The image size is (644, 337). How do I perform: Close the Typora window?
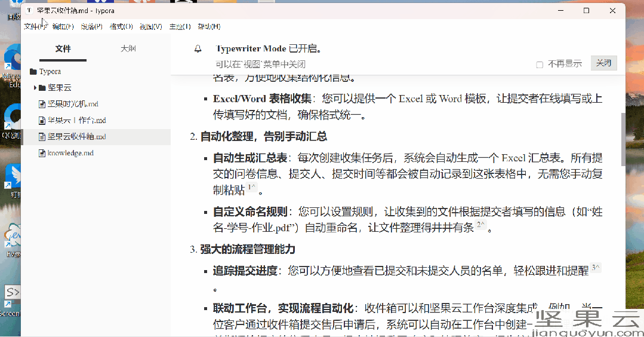(612, 11)
